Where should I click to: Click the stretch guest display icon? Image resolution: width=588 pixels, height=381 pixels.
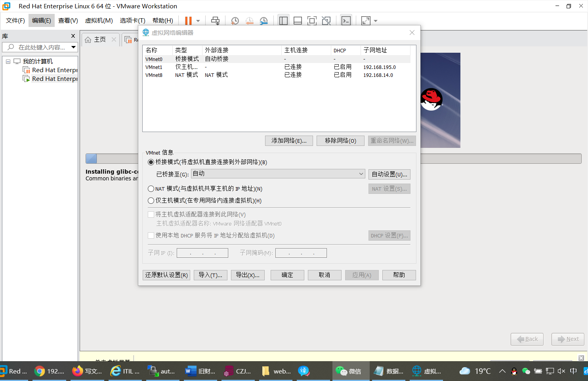(366, 21)
